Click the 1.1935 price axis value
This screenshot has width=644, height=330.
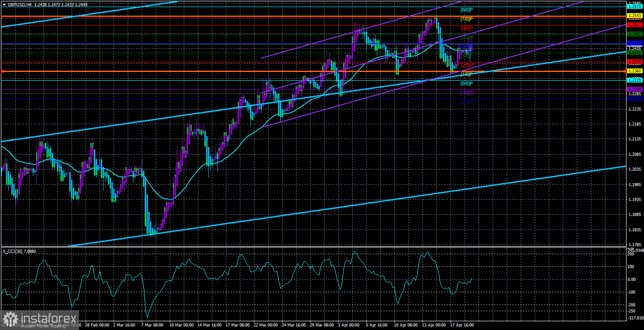click(x=635, y=200)
